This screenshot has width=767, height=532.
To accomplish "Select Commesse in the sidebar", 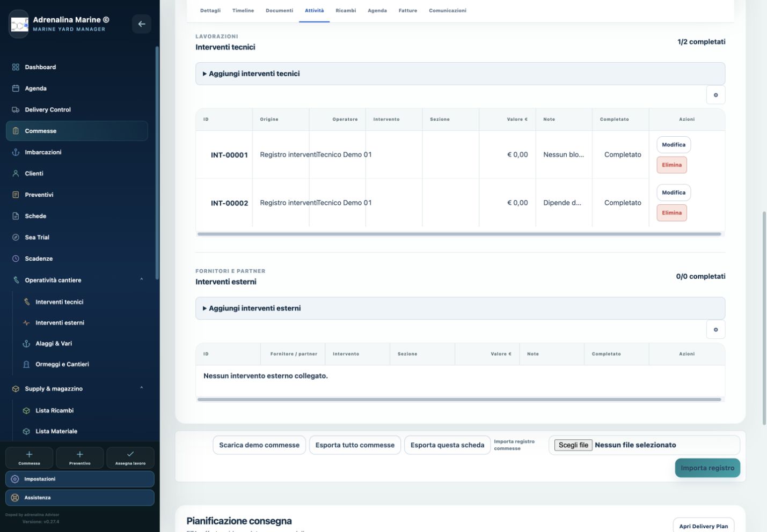I will pos(77,131).
